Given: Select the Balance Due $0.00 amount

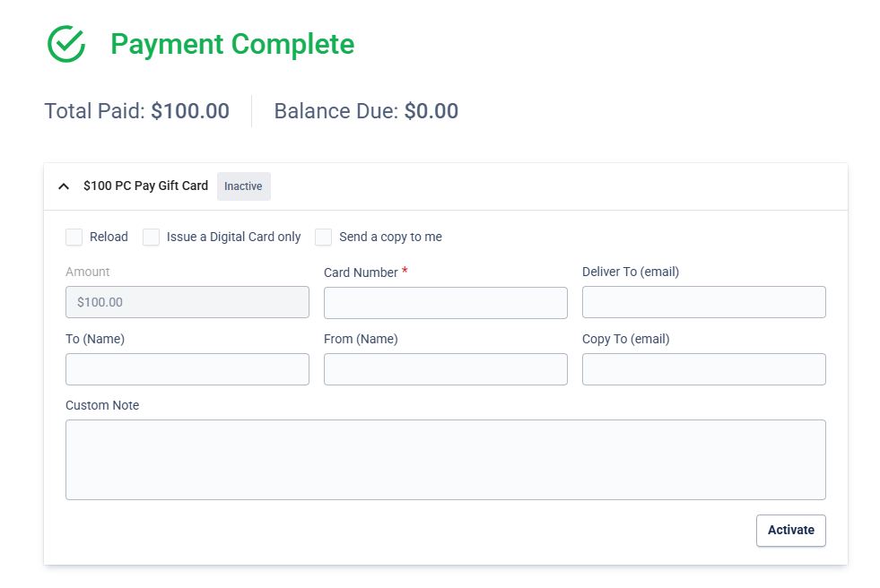Looking at the screenshot, I should coord(431,111).
